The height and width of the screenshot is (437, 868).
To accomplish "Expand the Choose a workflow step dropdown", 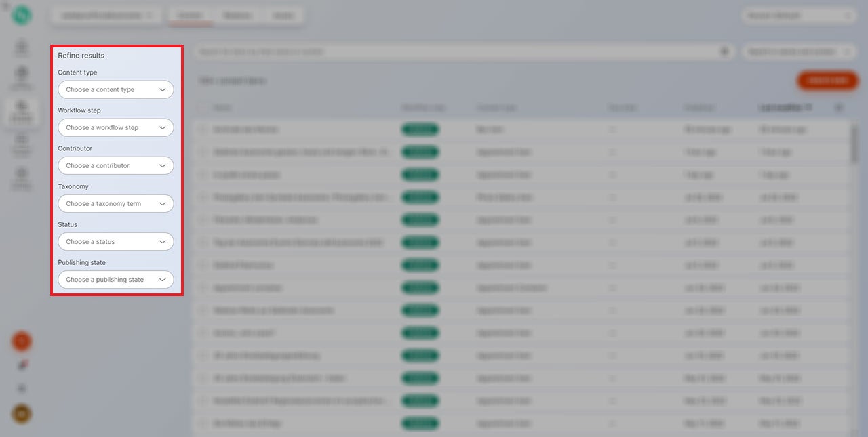I will point(115,127).
